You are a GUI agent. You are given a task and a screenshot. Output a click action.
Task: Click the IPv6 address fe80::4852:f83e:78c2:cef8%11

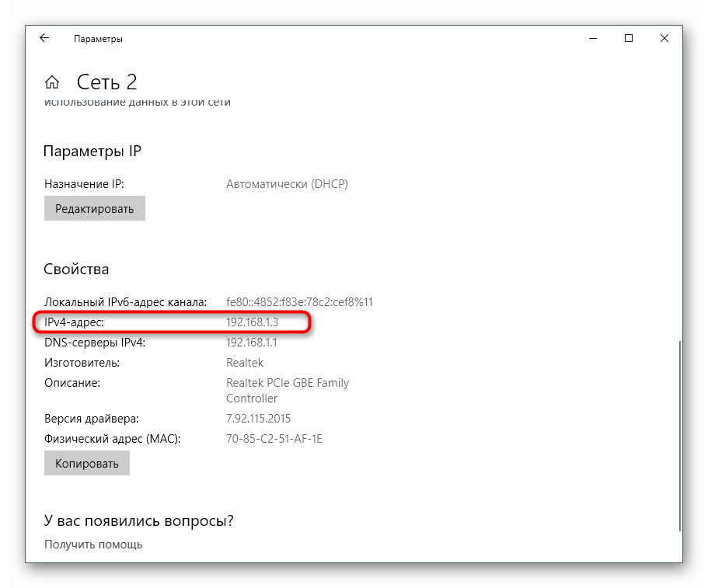299,302
